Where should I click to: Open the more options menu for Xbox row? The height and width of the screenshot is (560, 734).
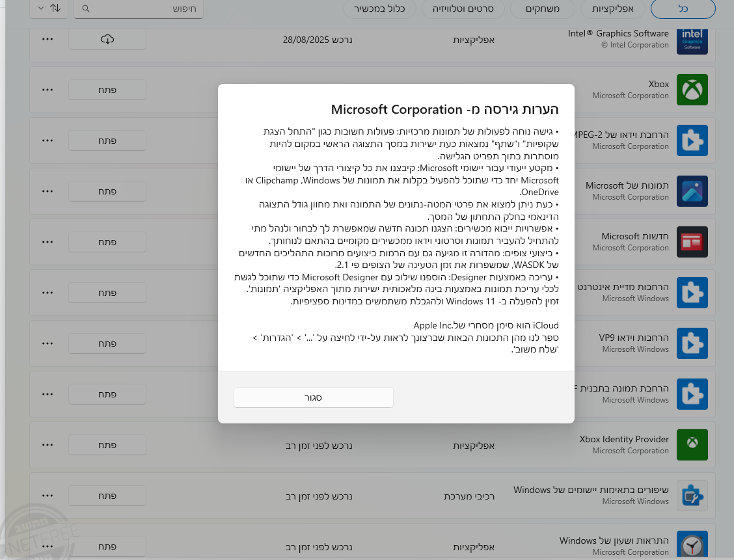point(48,90)
